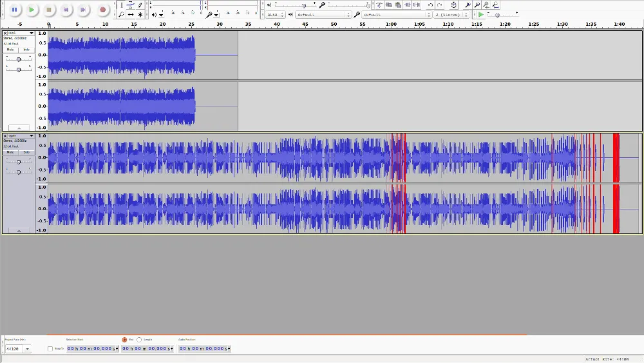This screenshot has width=644, height=363.
Task: Click the Cut (scissors) edit icon
Action: 379,5
